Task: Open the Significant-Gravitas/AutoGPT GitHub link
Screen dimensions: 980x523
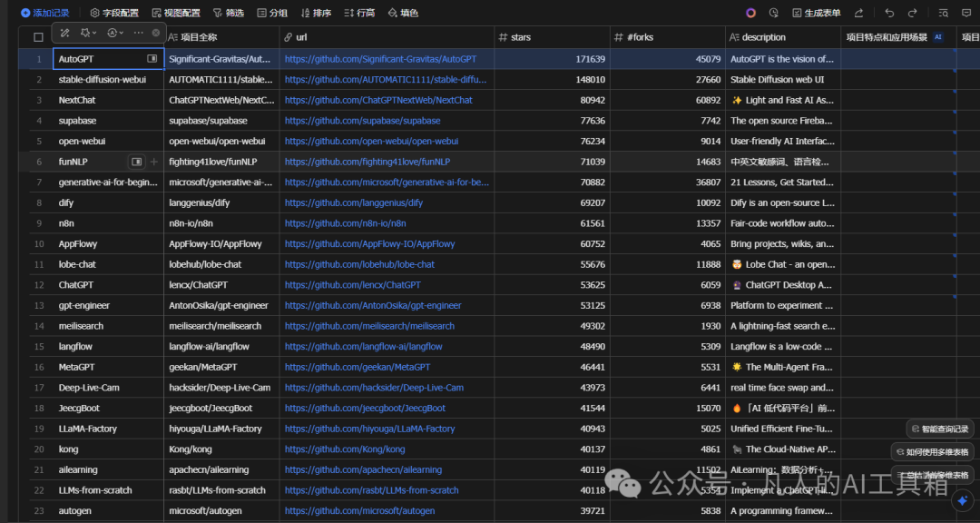Action: [380, 59]
